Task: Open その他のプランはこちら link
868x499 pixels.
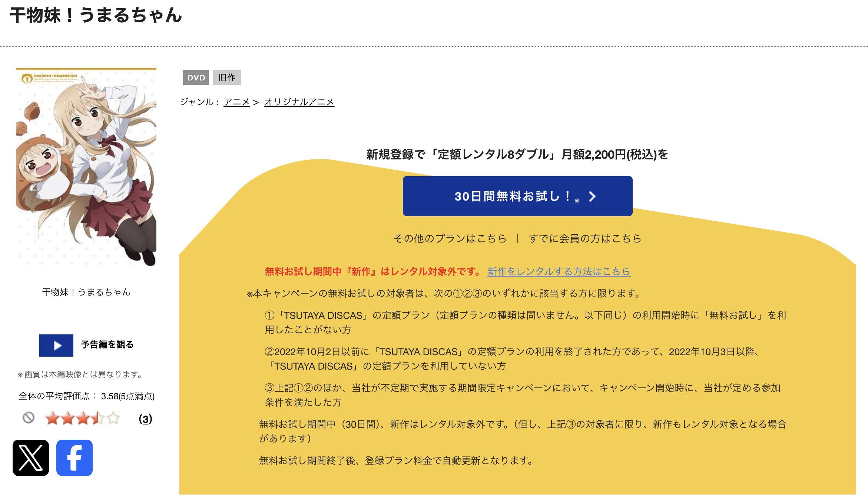Action: pyautogui.click(x=450, y=238)
